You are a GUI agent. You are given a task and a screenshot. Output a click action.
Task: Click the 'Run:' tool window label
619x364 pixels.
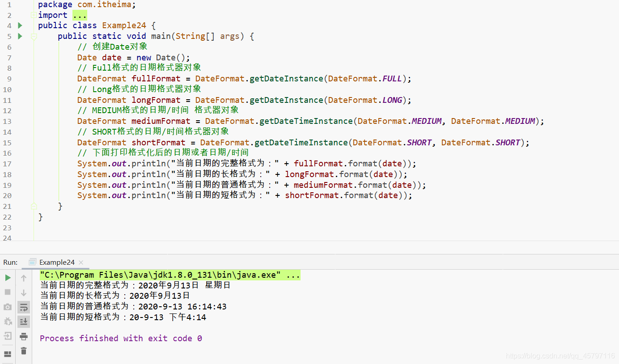10,262
